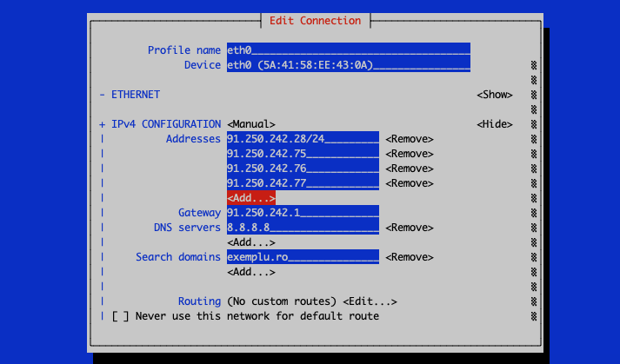Image resolution: width=620 pixels, height=364 pixels.
Task: Remove address 91.250.242.76
Action: coord(410,169)
